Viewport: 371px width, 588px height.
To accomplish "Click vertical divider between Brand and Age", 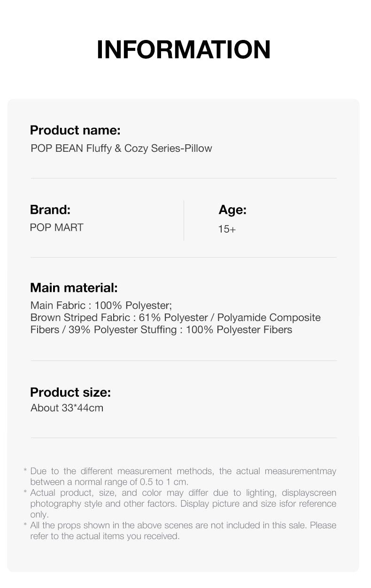I will click(184, 220).
